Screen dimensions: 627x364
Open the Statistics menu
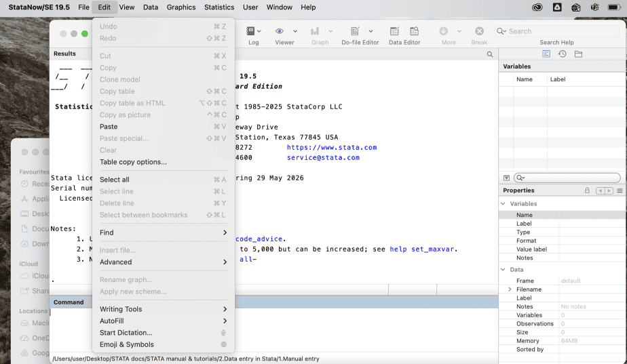pos(219,7)
